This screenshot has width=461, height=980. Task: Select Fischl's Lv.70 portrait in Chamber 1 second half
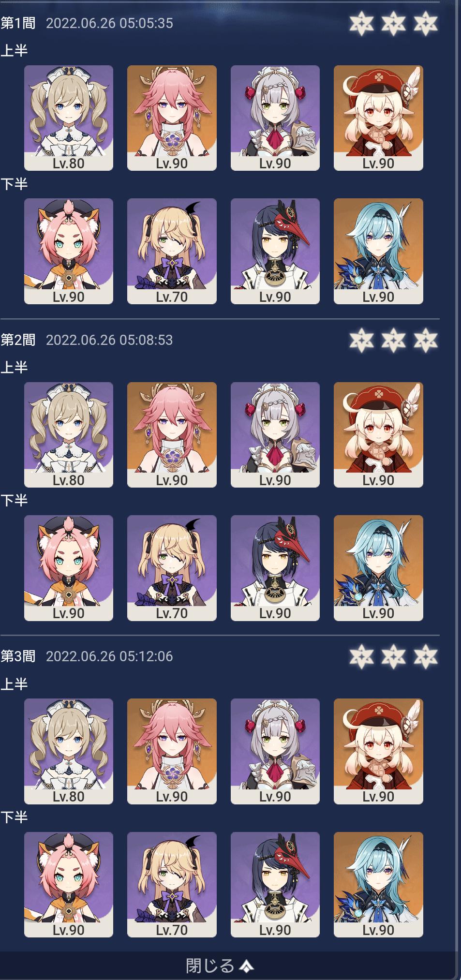[x=172, y=251]
